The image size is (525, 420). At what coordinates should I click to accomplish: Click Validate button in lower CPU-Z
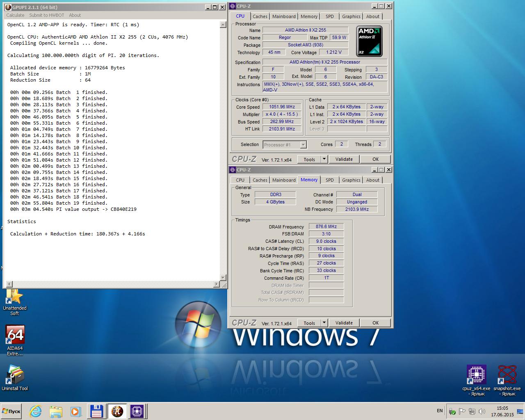click(344, 323)
